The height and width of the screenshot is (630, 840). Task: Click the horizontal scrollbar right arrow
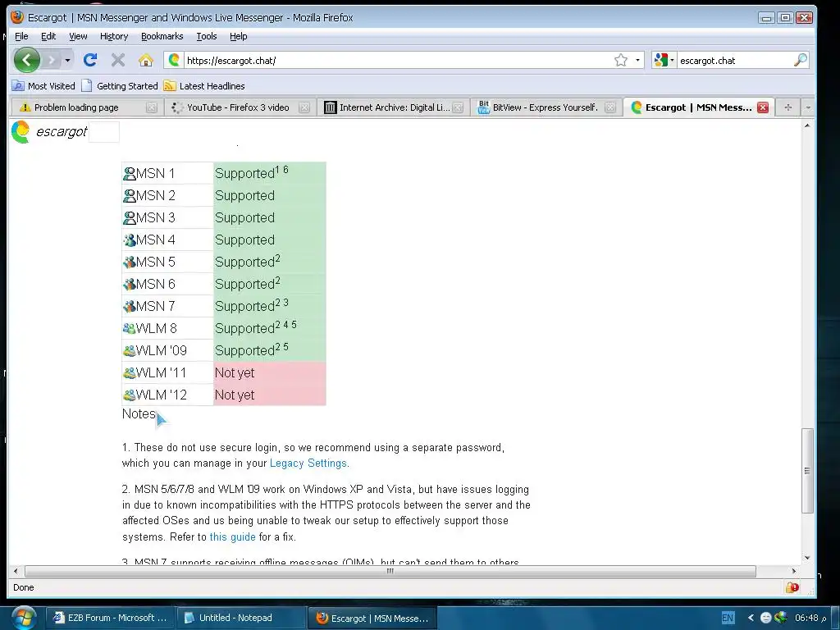[x=794, y=571]
